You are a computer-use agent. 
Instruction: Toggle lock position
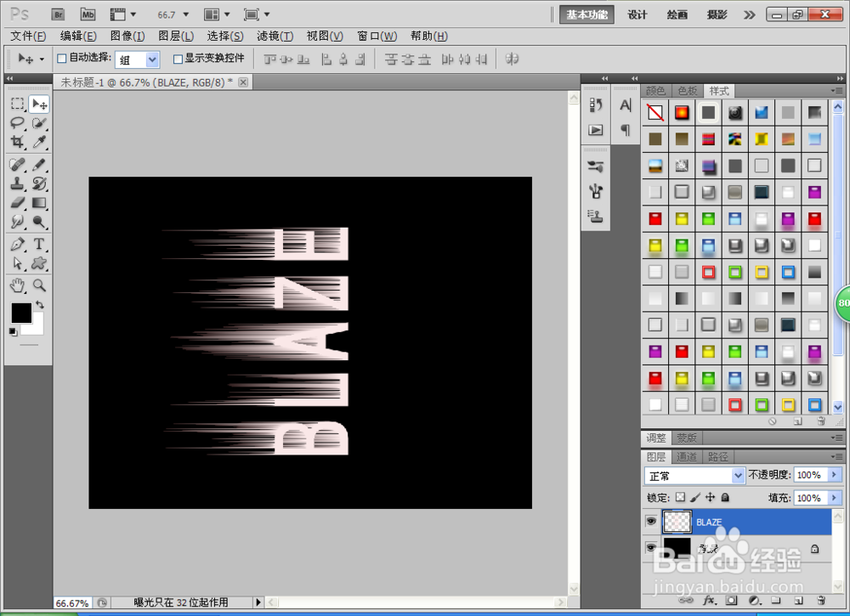710,497
